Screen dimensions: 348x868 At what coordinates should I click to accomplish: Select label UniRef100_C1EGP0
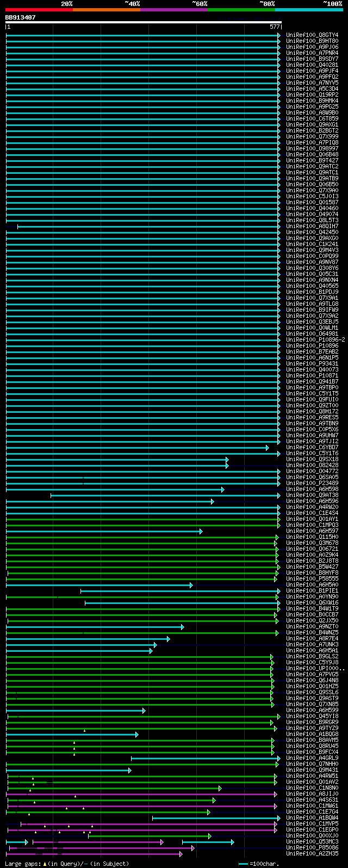click(312, 829)
